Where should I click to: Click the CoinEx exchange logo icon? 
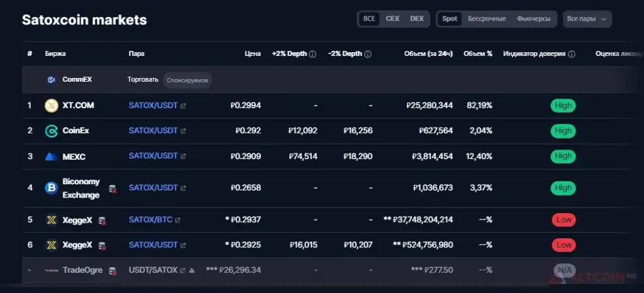click(52, 131)
